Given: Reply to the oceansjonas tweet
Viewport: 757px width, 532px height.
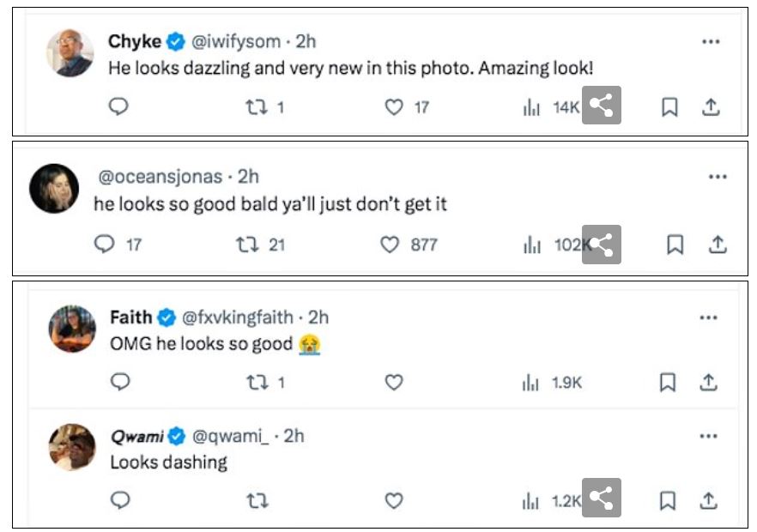Looking at the screenshot, I should click(x=105, y=245).
